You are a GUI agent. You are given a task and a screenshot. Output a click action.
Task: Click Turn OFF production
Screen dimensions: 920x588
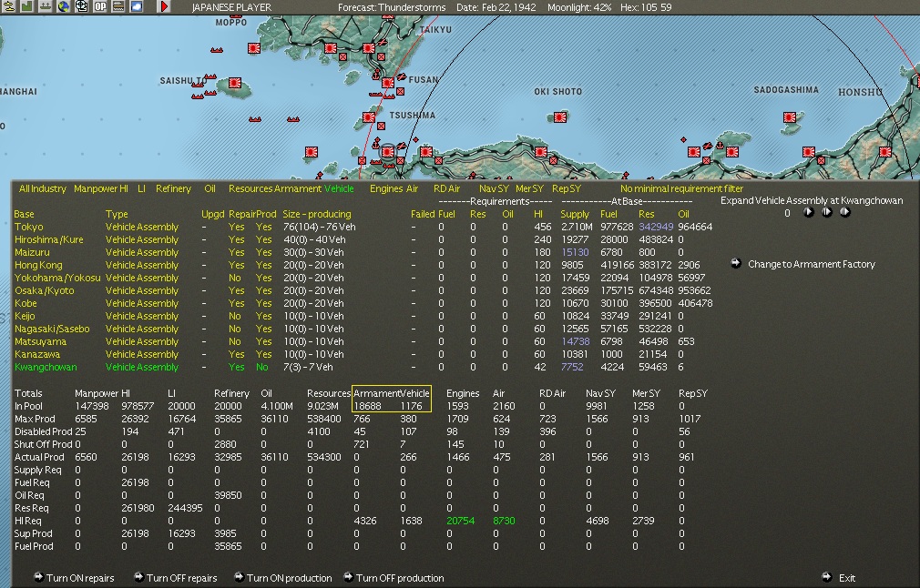399,578
